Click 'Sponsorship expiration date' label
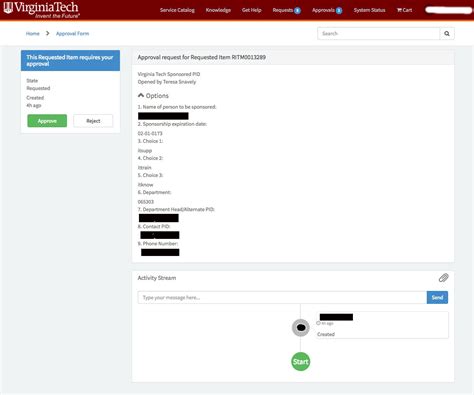 172,124
